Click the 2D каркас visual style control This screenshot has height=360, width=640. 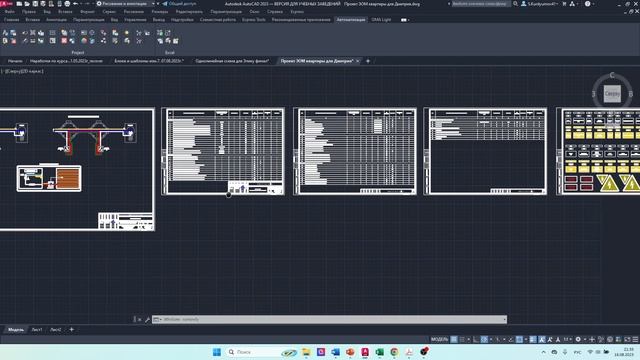33,71
